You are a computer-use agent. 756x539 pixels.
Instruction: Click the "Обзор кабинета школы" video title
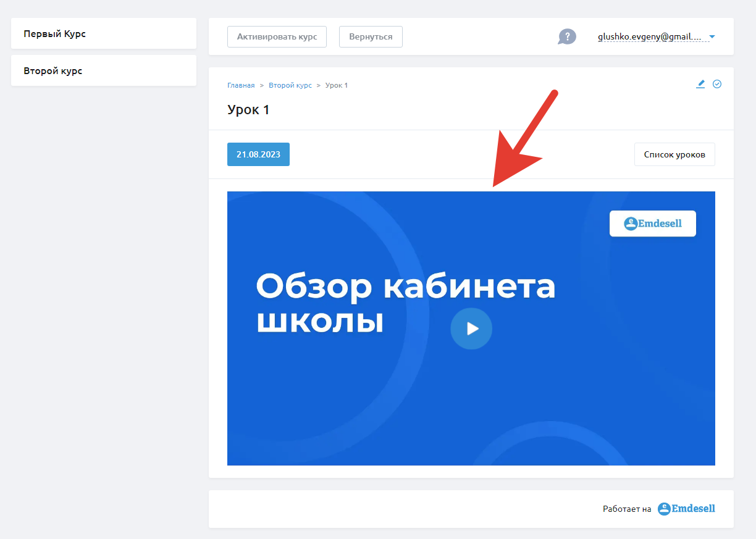(406, 304)
